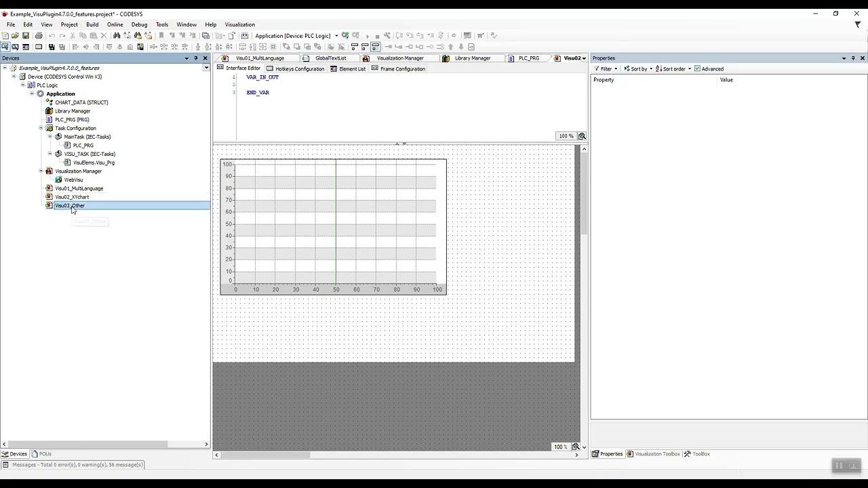
Task: Open the Debug menu
Action: click(x=140, y=24)
